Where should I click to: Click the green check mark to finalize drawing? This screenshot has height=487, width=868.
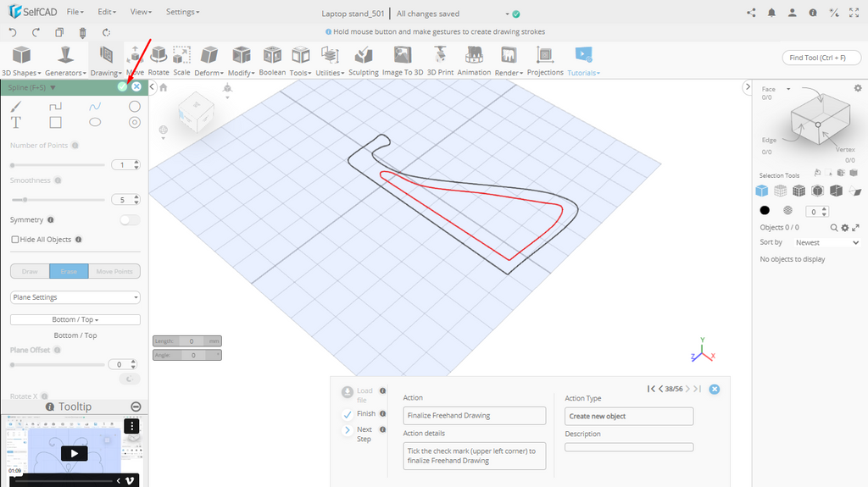click(122, 86)
